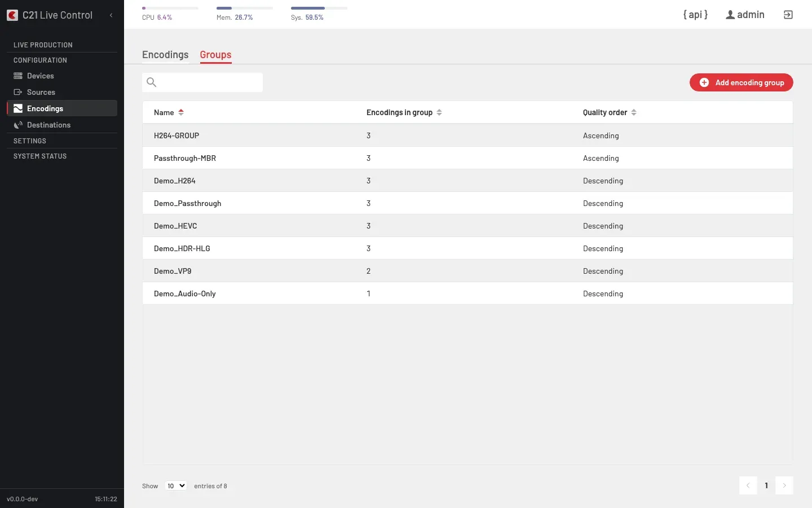Viewport: 812px width, 508px height.
Task: Click the magnifier search icon
Action: [151, 82]
